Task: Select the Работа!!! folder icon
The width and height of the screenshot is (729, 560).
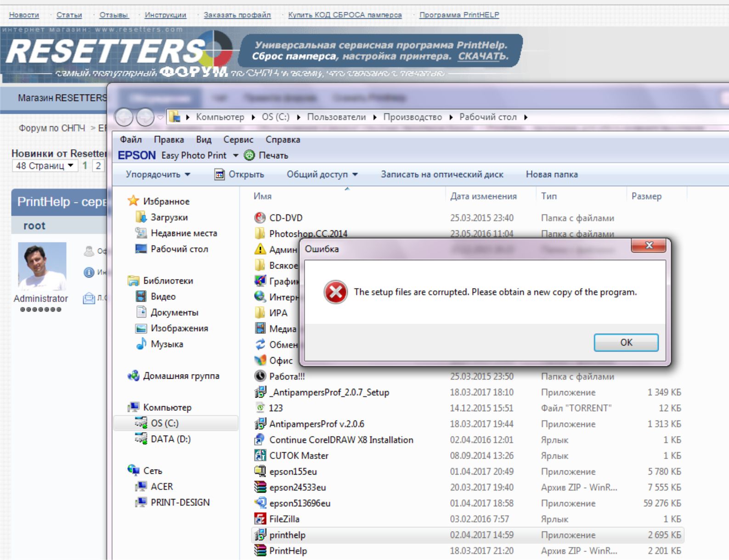Action: pyautogui.click(x=260, y=376)
